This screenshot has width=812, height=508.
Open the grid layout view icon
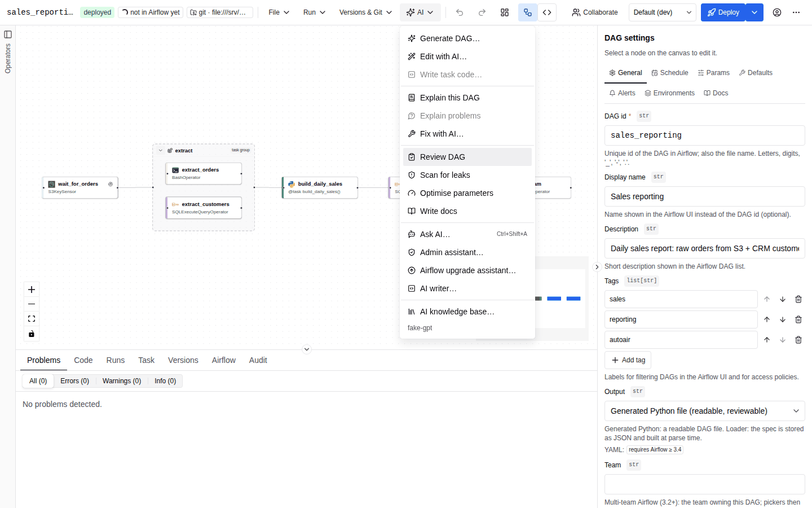(x=505, y=12)
